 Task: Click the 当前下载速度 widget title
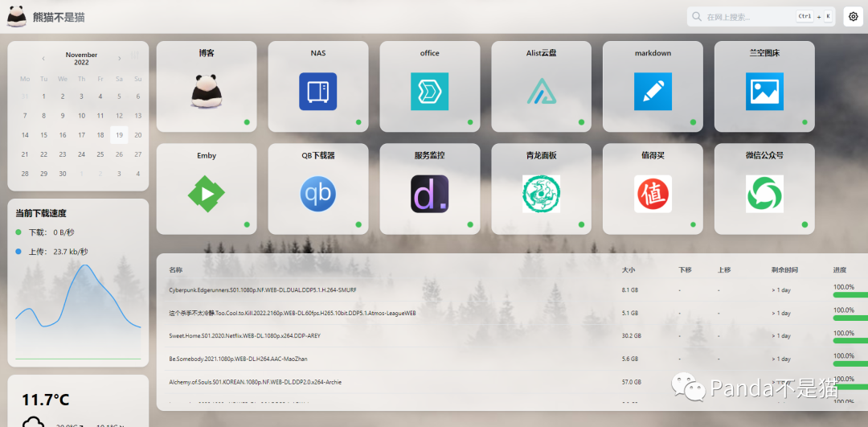[x=41, y=213]
